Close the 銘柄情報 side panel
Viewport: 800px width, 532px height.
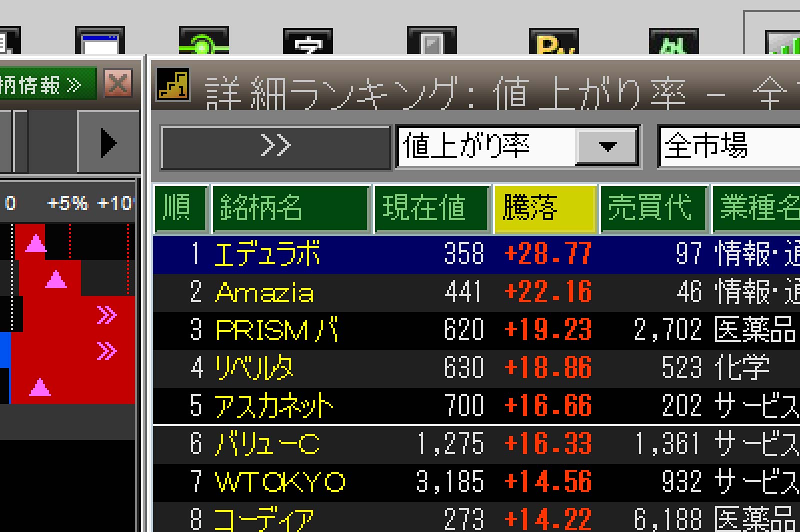pyautogui.click(x=118, y=83)
